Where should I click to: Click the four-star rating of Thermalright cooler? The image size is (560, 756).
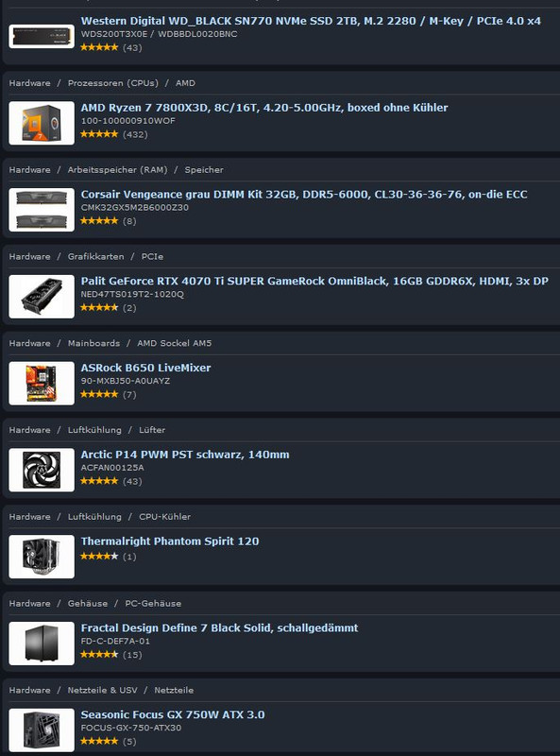pyautogui.click(x=99, y=557)
